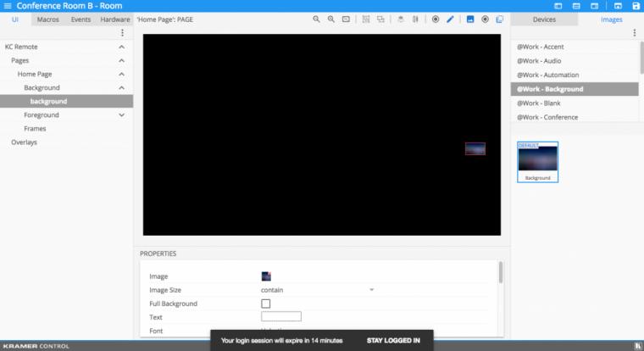Click STAY LOGGED IN button
644x351 pixels.
click(393, 340)
